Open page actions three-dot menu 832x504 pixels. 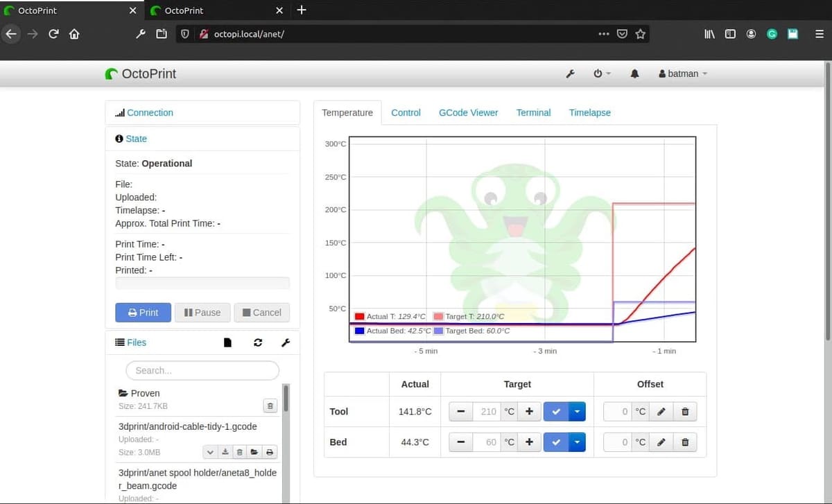604,33
